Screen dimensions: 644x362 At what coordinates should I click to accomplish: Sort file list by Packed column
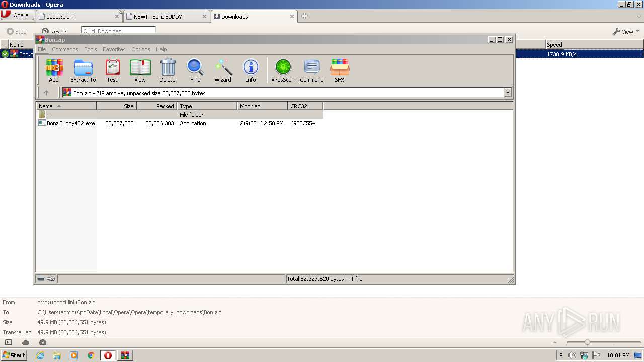pyautogui.click(x=156, y=106)
